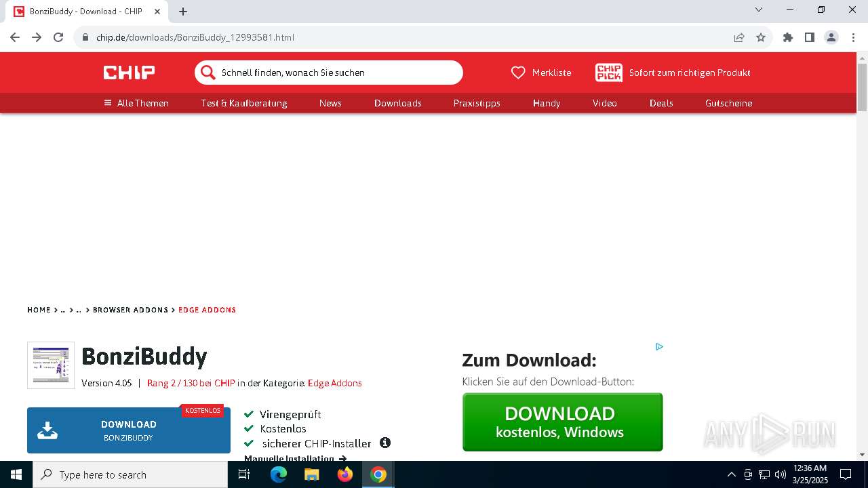The image size is (868, 488).
Task: Click the network tray icon
Action: (764, 474)
